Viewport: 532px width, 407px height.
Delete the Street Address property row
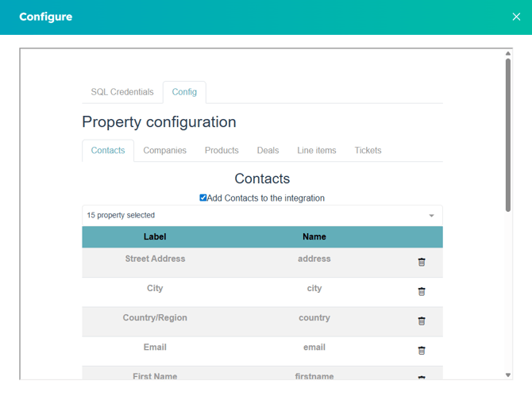click(x=422, y=262)
